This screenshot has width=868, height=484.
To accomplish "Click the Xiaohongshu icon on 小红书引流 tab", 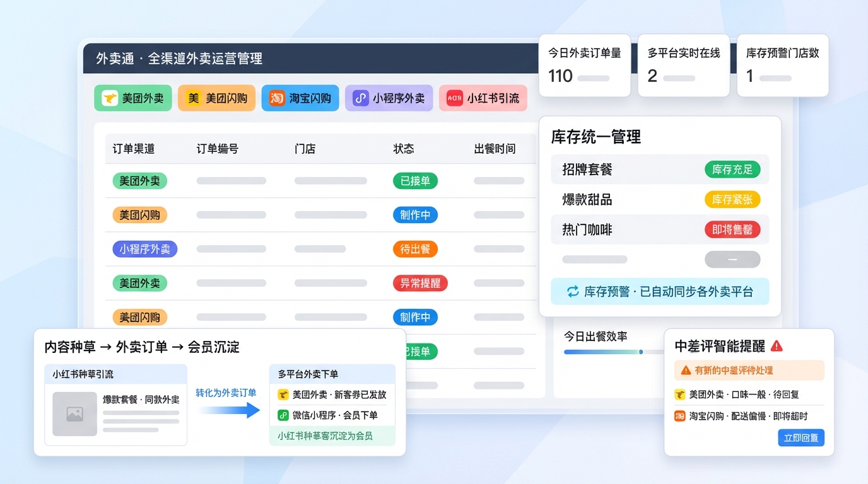I will [455, 98].
